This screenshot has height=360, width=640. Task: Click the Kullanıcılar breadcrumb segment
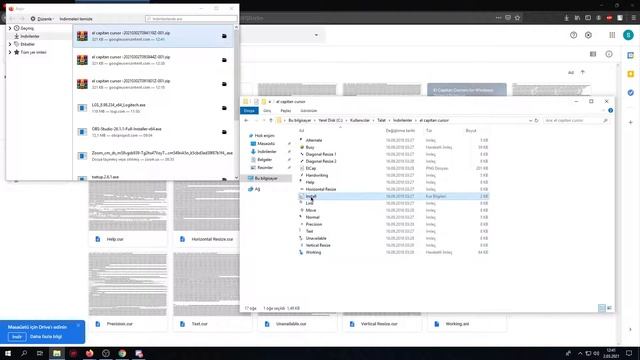coord(360,120)
